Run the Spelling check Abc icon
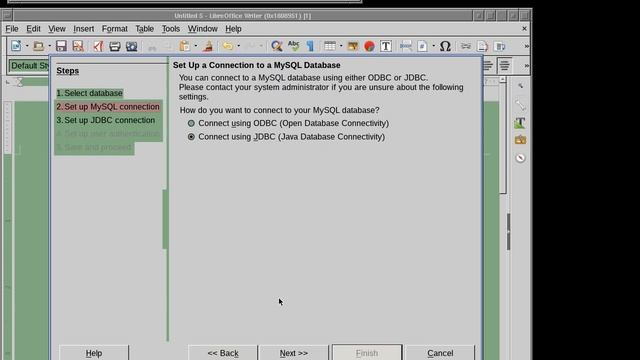 point(293,46)
